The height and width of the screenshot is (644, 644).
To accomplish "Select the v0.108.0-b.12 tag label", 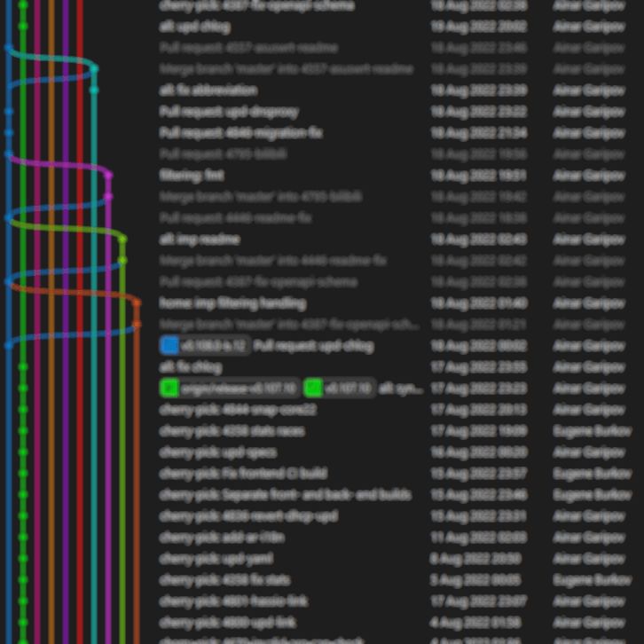I will [205, 346].
